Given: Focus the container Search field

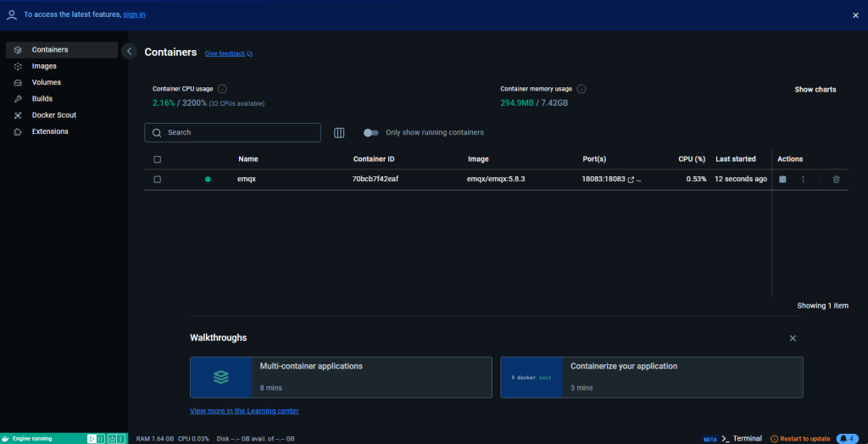Looking at the screenshot, I should point(232,133).
